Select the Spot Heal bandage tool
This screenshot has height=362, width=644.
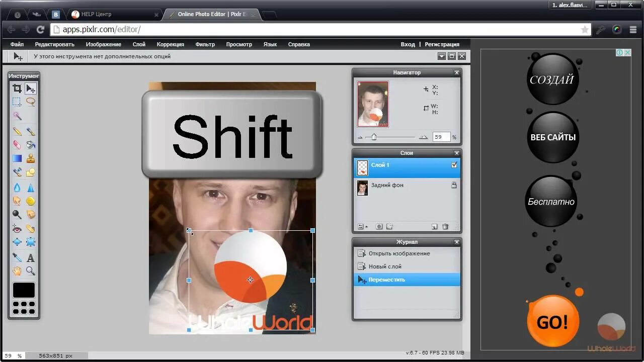coord(31,228)
